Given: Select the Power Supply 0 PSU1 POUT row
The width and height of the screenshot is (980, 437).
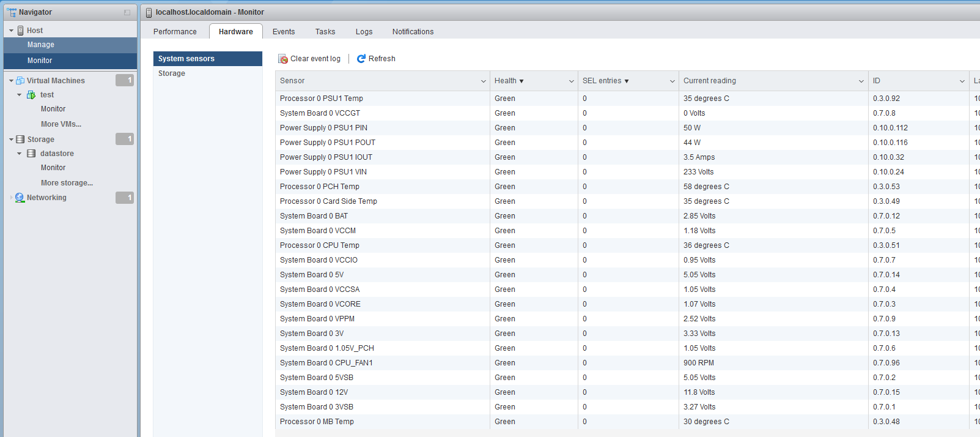Looking at the screenshot, I should tap(627, 143).
